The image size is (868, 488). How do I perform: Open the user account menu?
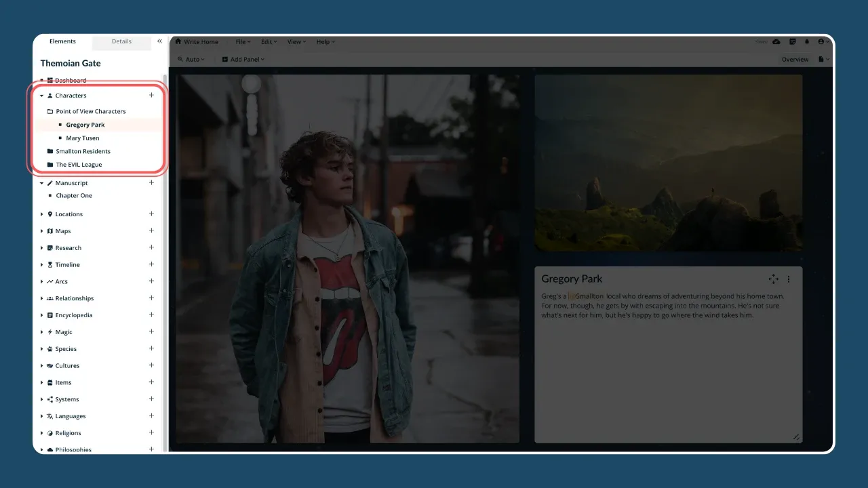823,41
